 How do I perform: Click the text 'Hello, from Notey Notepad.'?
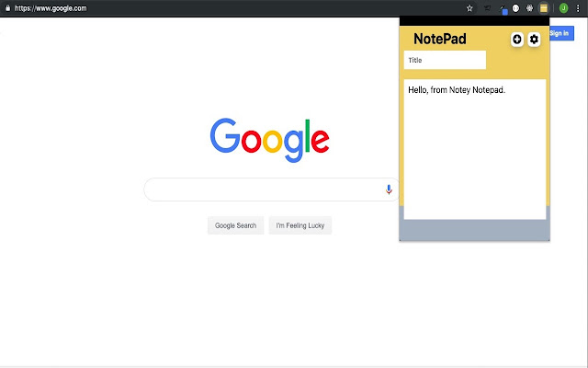point(457,90)
